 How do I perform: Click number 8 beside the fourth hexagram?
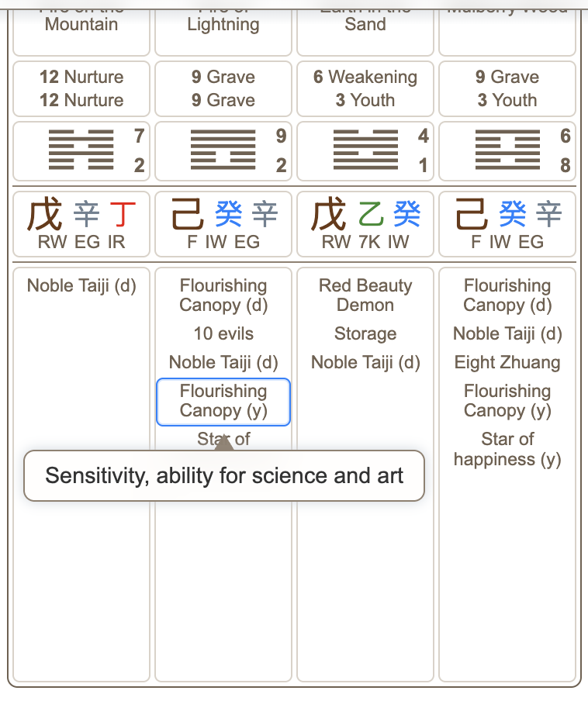point(566,165)
